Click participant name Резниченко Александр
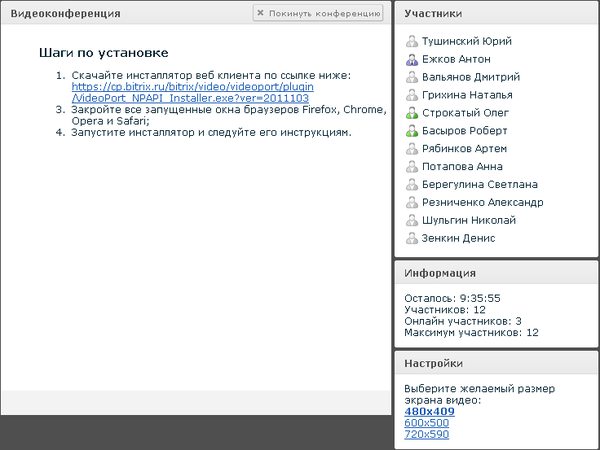This screenshot has height=450, width=600. click(x=482, y=203)
